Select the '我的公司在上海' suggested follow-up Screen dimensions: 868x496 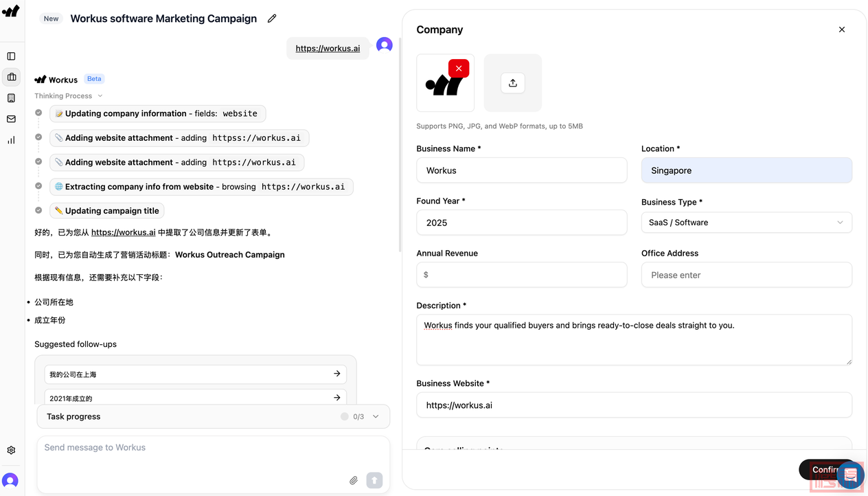pyautogui.click(x=195, y=374)
